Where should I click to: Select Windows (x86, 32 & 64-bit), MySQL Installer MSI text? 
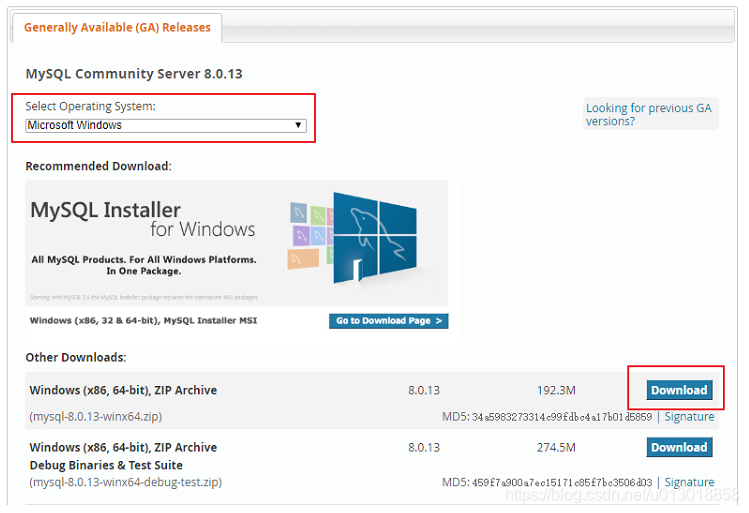(143, 321)
